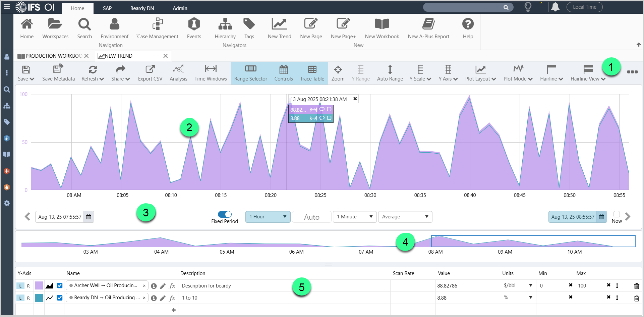The image size is (644, 317).
Task: Toggle the Fixed Period switch
Action: (225, 214)
